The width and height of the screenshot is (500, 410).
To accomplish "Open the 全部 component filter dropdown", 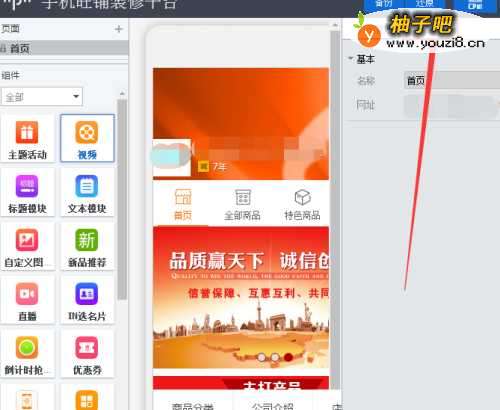I will 42,97.
